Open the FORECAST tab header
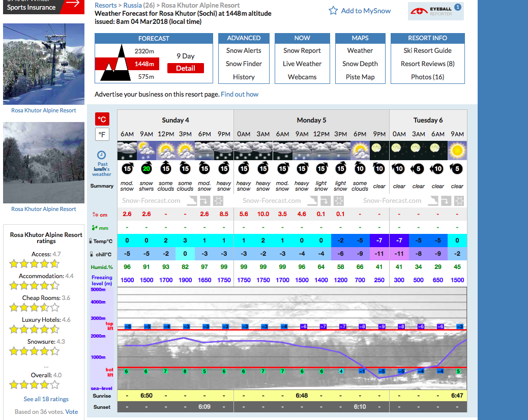 (154, 38)
